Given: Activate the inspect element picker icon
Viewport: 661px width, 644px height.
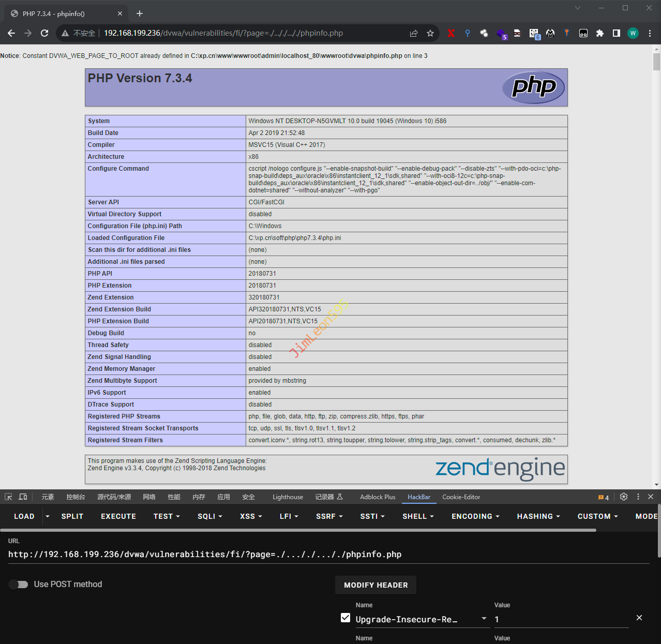Looking at the screenshot, I should (x=8, y=497).
